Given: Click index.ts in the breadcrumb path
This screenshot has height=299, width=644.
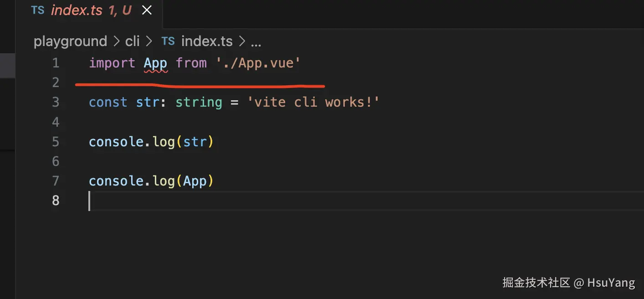Looking at the screenshot, I should tap(207, 41).
